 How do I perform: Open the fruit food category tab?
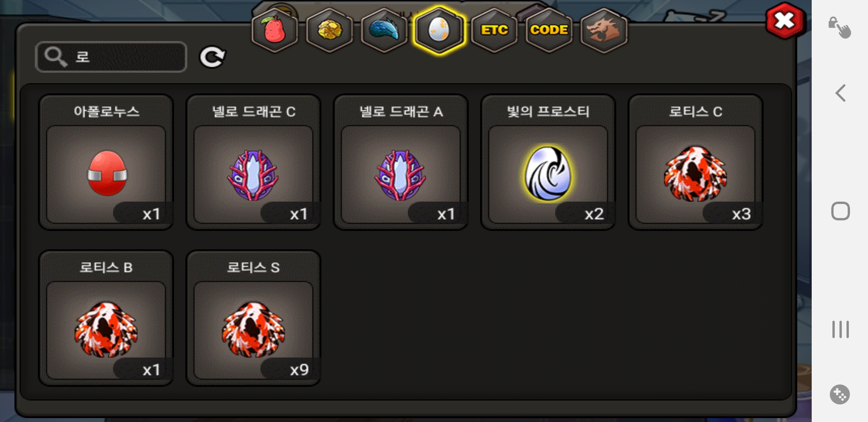(x=275, y=30)
